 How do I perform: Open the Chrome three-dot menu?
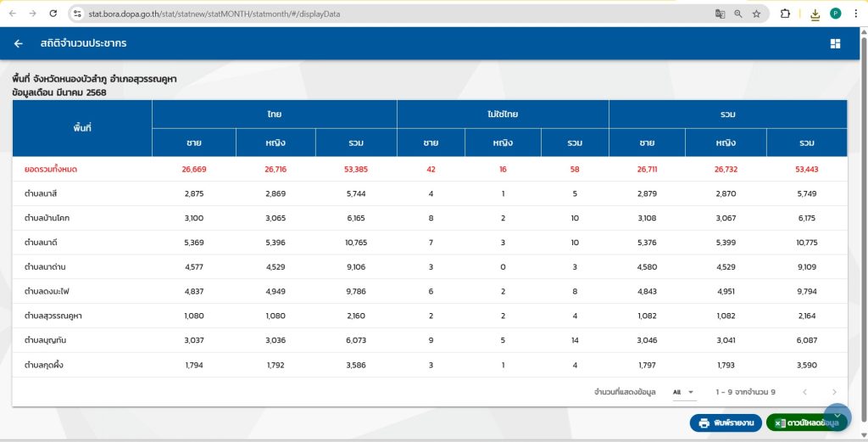pyautogui.click(x=855, y=14)
